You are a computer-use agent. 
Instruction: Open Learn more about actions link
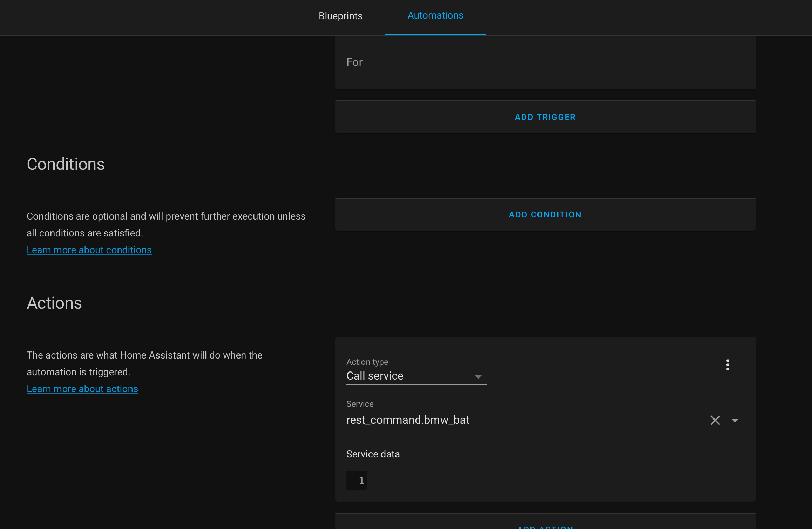tap(82, 389)
